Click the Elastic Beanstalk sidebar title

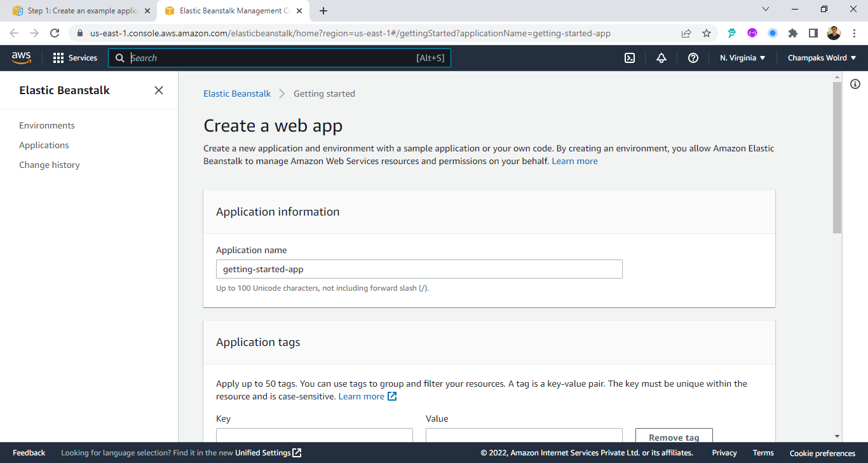(x=64, y=90)
